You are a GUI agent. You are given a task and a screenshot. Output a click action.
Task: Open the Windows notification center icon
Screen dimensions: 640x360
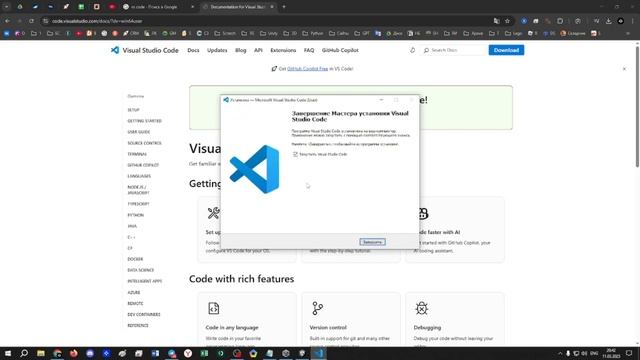(629, 353)
